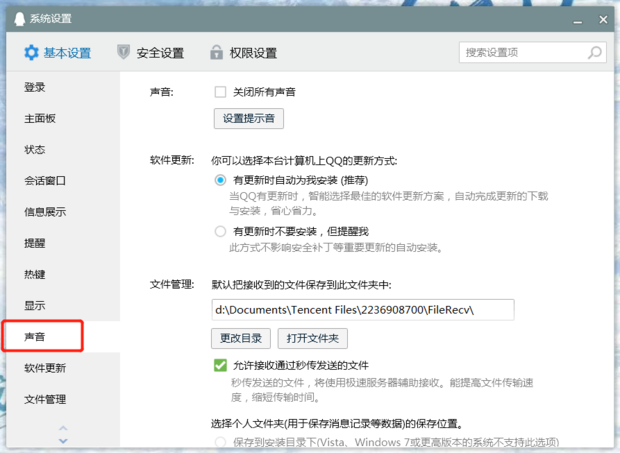620x453 pixels.
Task: Switch to the 安全设置 tab
Action: 151,53
